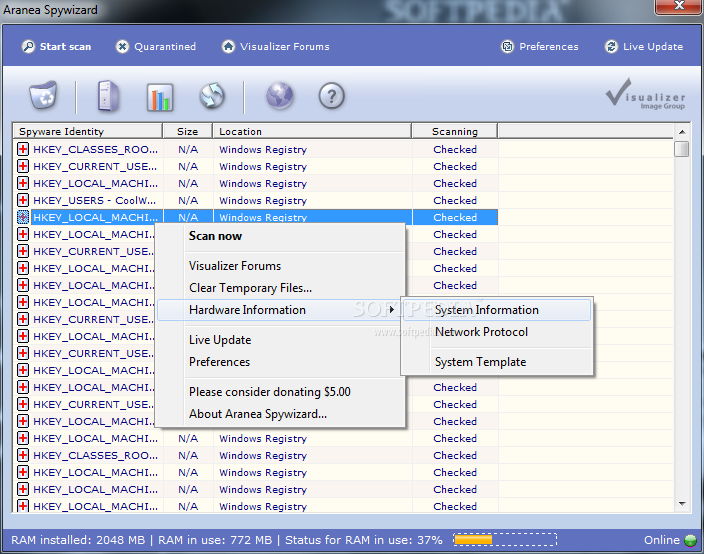
Task: Click Windows Registry in the lower HKEY_CLASSES_ROO row
Action: [x=263, y=455]
